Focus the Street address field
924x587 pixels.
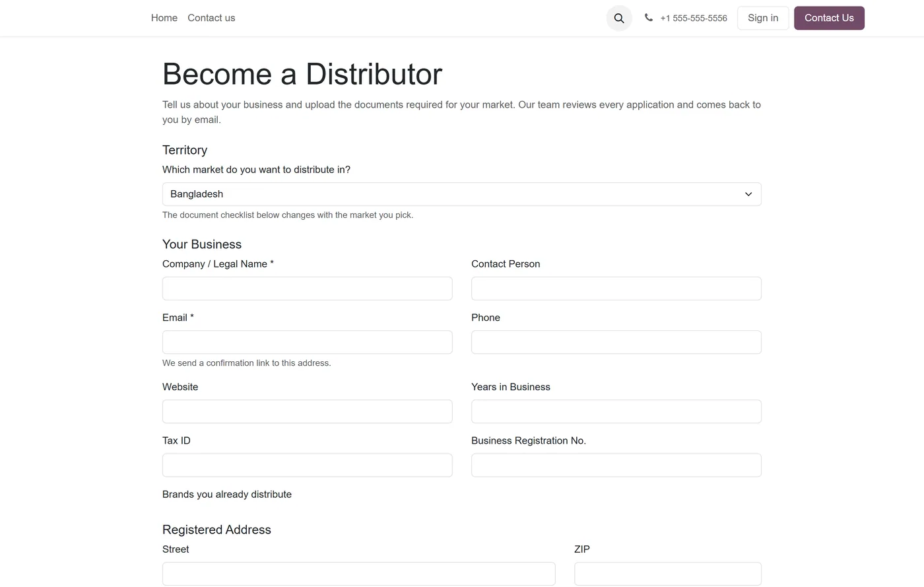(x=359, y=574)
